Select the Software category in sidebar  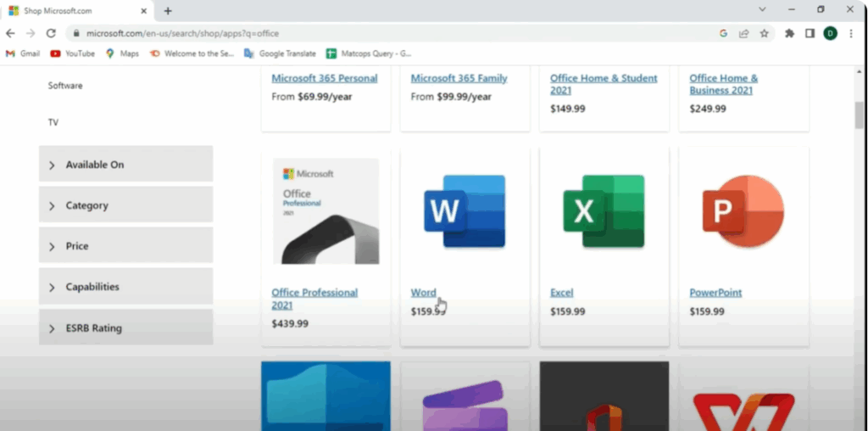point(65,86)
